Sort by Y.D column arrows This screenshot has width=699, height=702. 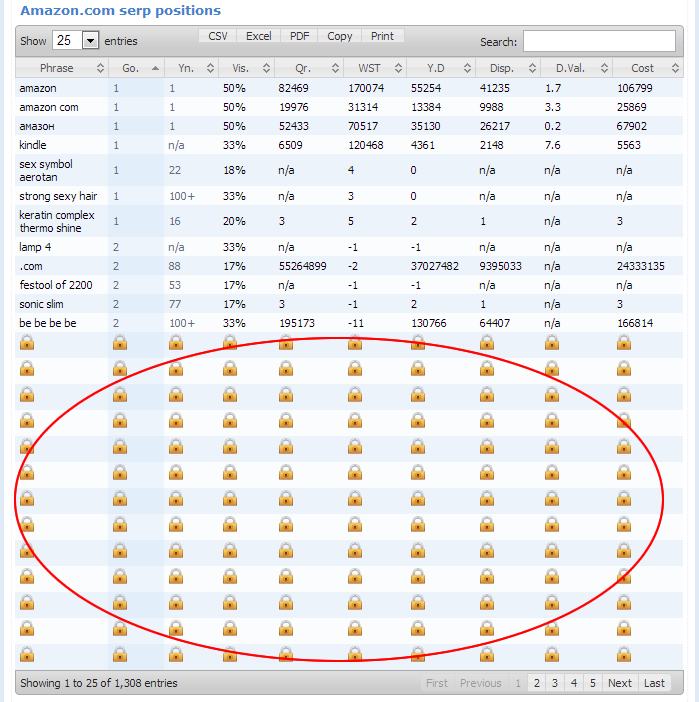(467, 68)
